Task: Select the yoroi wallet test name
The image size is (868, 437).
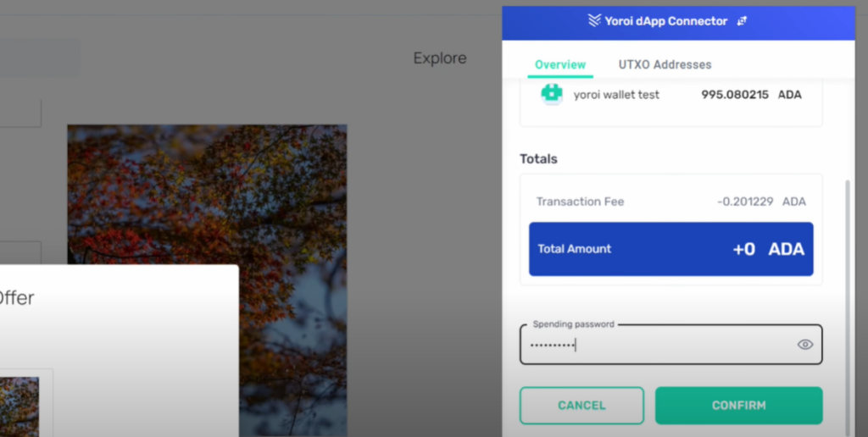Action: pyautogui.click(x=616, y=95)
